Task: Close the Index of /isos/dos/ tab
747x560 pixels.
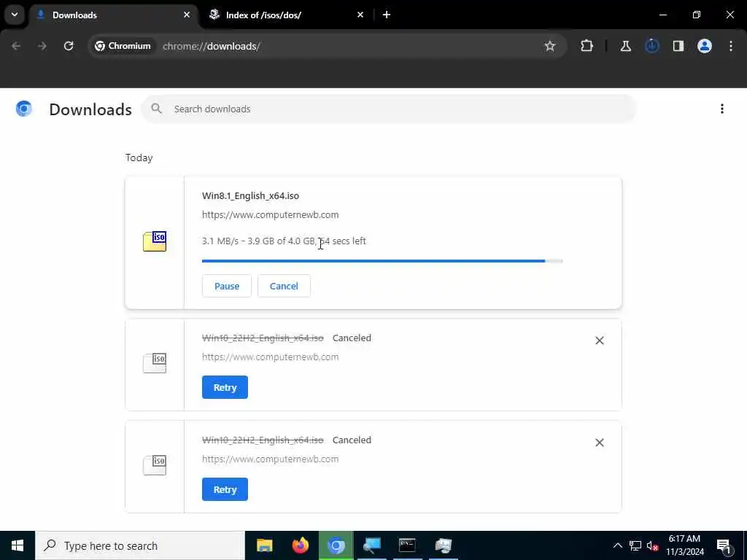Action: coord(360,15)
